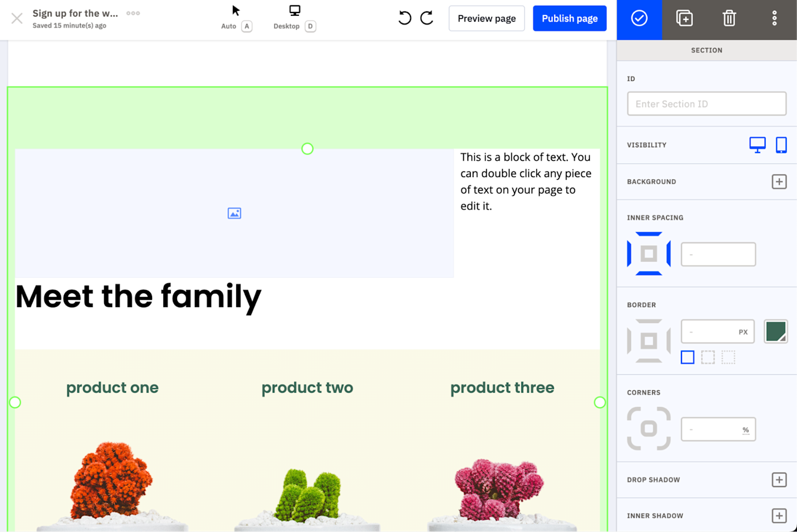Screen dimensions: 797x532
Task: Switch to Desktop view mode
Action: (294, 18)
